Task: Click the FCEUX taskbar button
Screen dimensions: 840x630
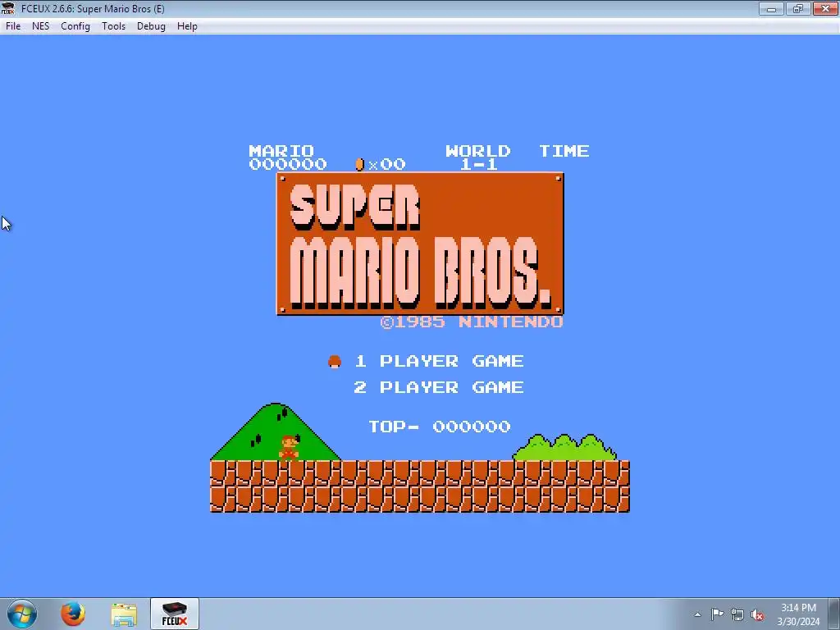Action: coord(175,614)
